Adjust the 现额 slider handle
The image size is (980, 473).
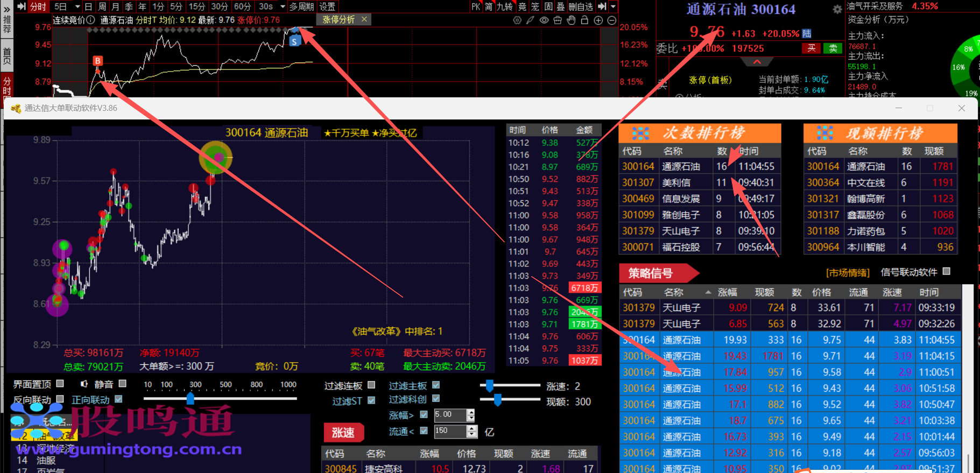pos(498,399)
